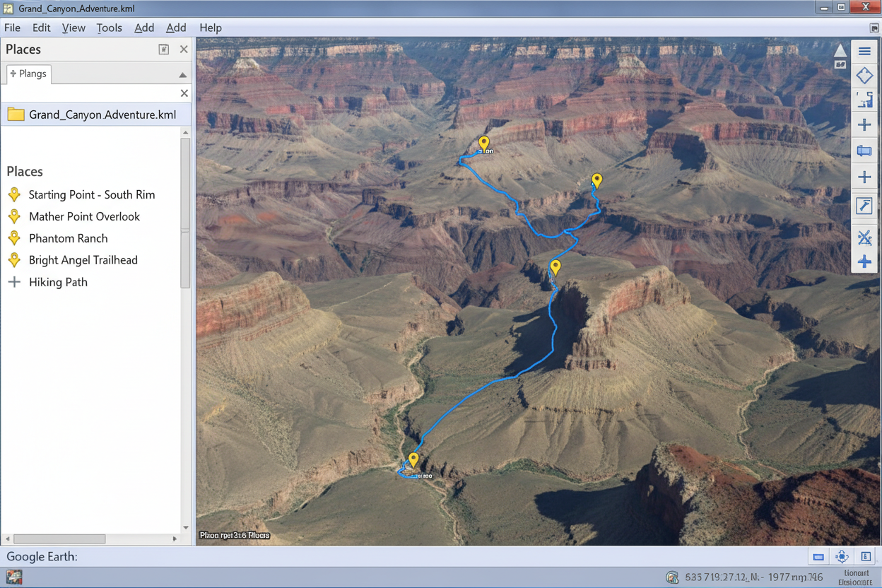Select the Plangs tab
Image resolution: width=882 pixels, height=588 pixels.
[x=28, y=73]
